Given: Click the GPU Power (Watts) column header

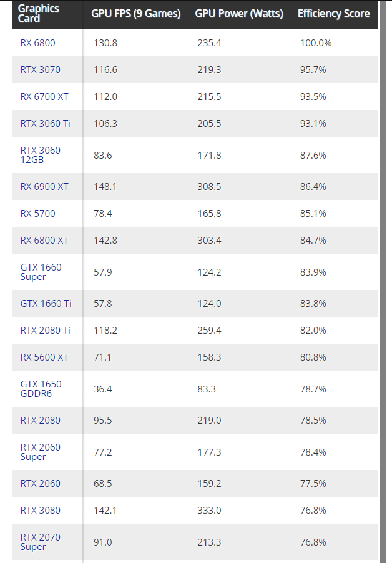Looking at the screenshot, I should (x=238, y=13).
